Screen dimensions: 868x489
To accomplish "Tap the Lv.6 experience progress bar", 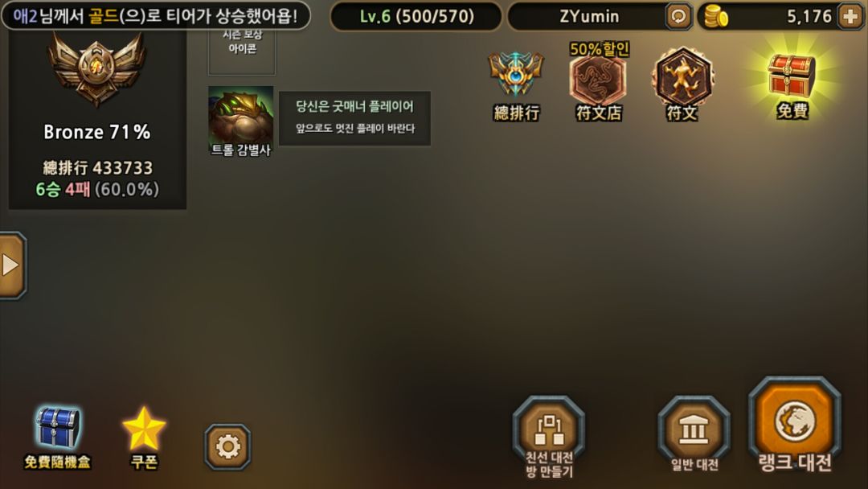I will click(416, 17).
